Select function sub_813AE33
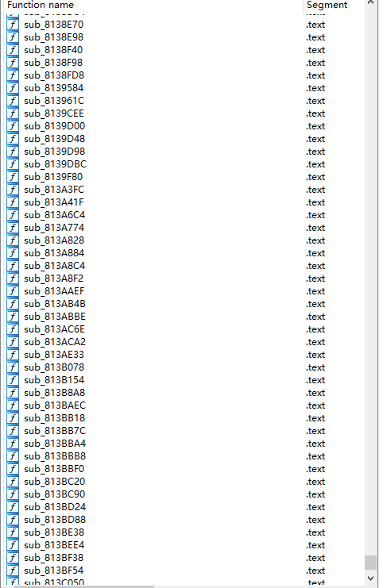This screenshot has width=379, height=588. [x=54, y=355]
